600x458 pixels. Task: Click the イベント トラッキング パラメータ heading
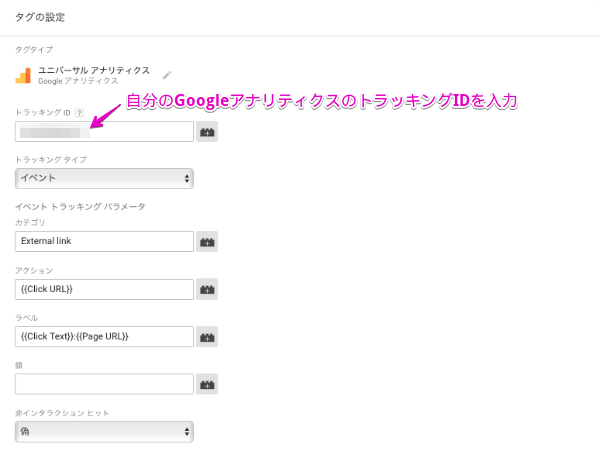(x=80, y=207)
